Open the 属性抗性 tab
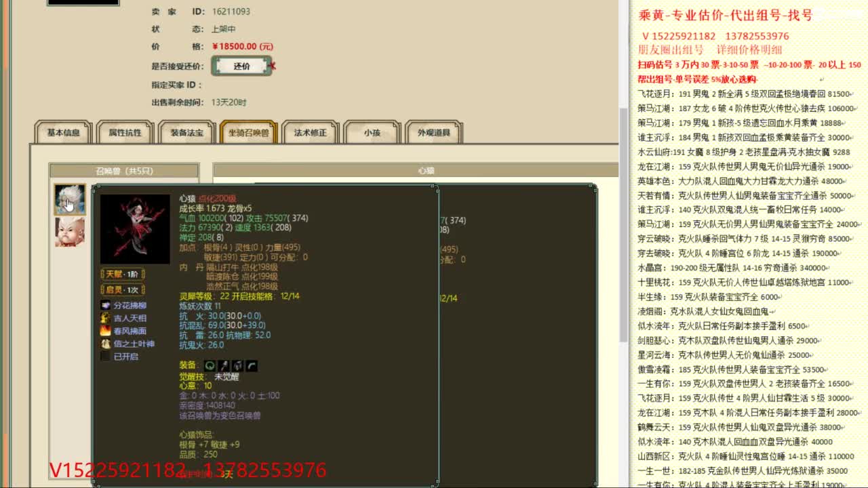The width and height of the screenshot is (868, 488). (125, 133)
